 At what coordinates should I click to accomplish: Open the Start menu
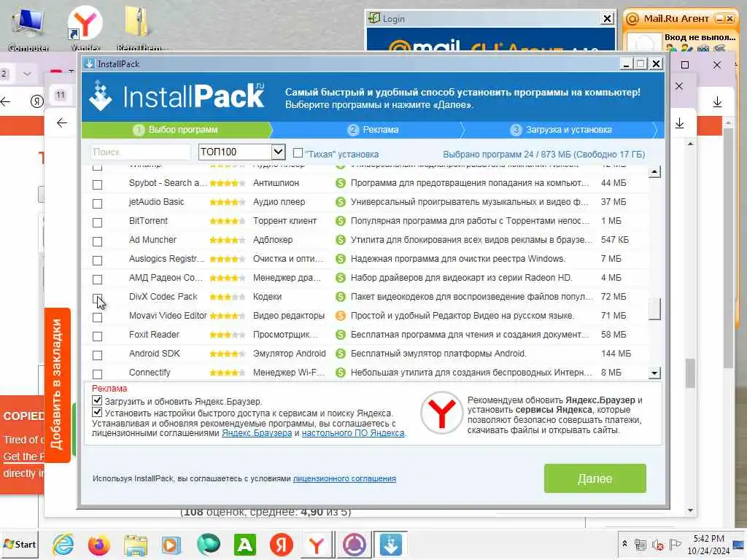pos(20,544)
